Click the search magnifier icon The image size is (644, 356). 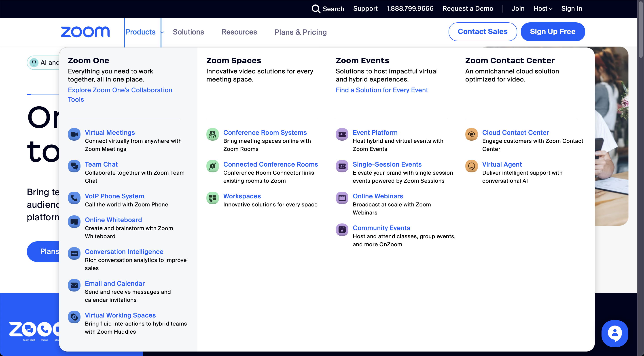click(316, 9)
